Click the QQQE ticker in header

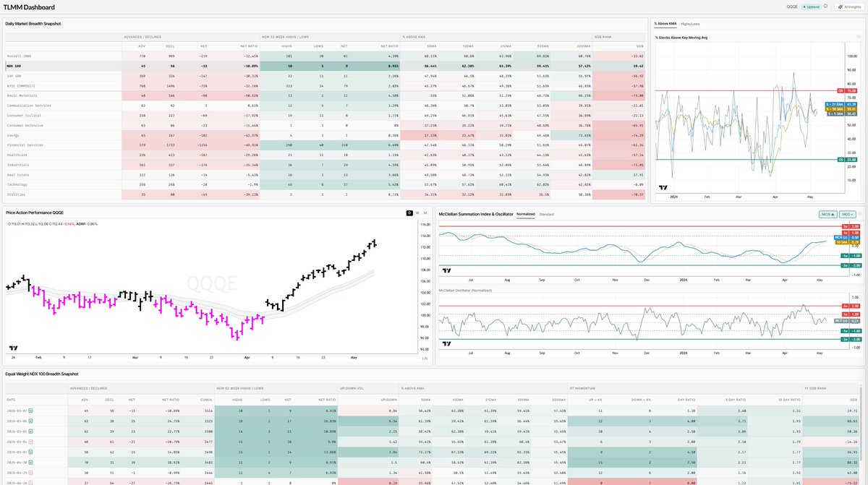coord(791,7)
